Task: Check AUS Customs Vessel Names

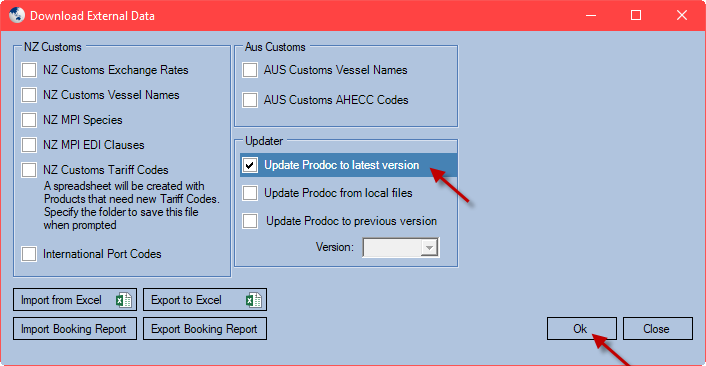Action: click(x=250, y=70)
